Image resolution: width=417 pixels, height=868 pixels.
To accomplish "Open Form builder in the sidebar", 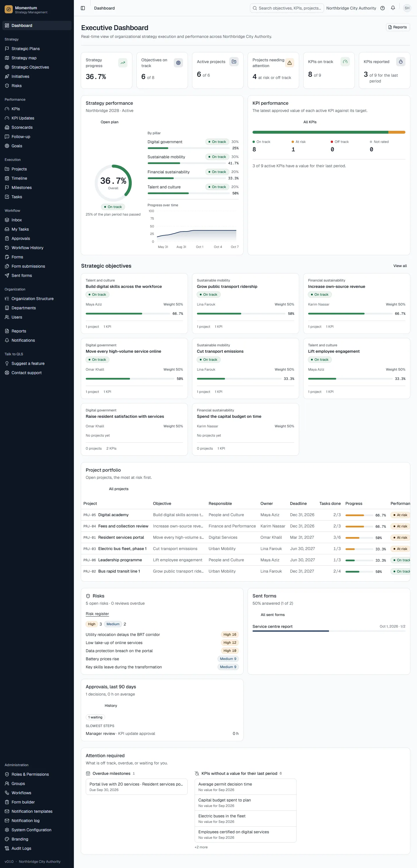I will tap(37, 802).
